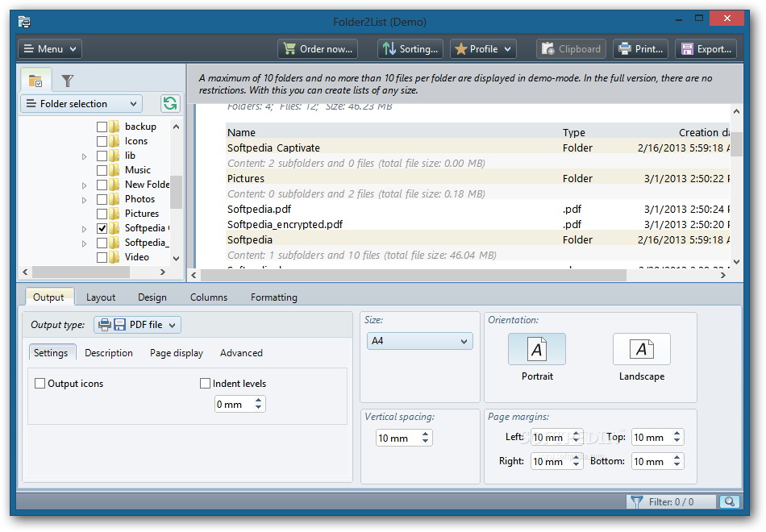Open the Sorting dialog button
Screen dimensions: 766x532
[410, 49]
